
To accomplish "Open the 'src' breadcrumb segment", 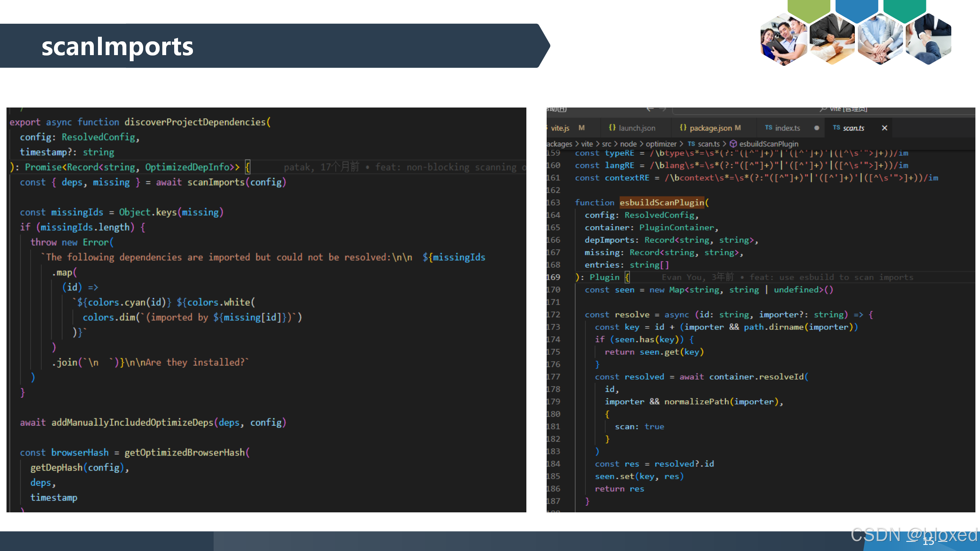I will [x=606, y=144].
